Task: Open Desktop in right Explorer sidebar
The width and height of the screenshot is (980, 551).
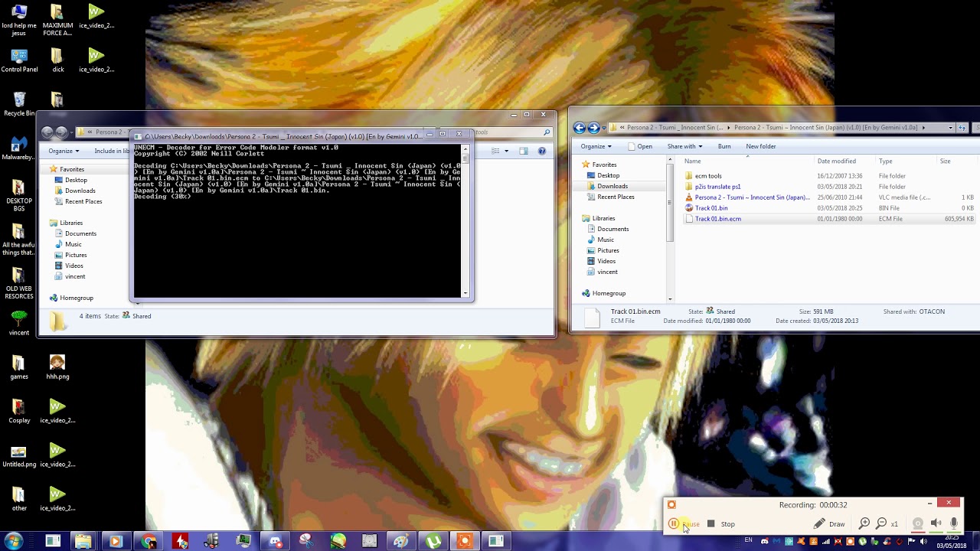Action: click(x=608, y=175)
